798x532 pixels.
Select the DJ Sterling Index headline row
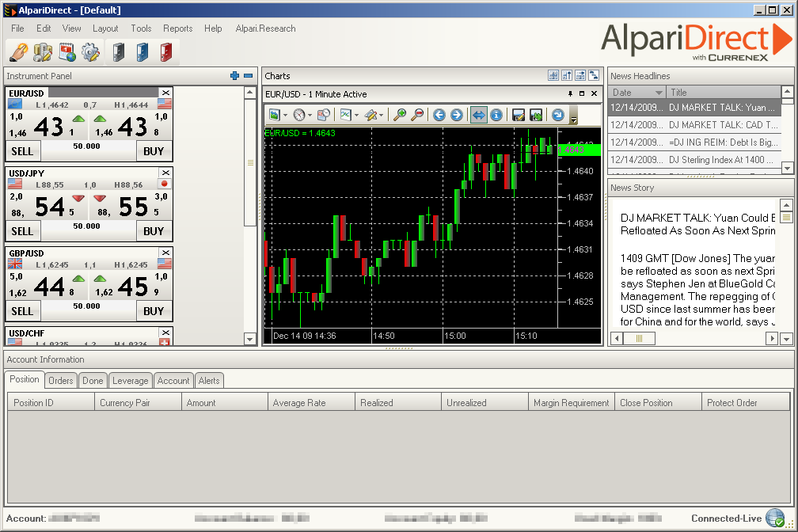pos(693,159)
